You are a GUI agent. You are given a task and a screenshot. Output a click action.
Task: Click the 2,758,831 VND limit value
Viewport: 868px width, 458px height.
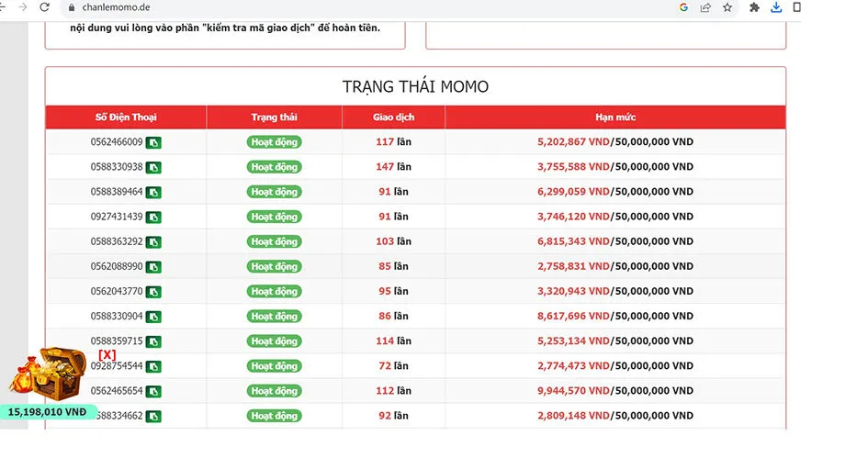click(x=573, y=266)
